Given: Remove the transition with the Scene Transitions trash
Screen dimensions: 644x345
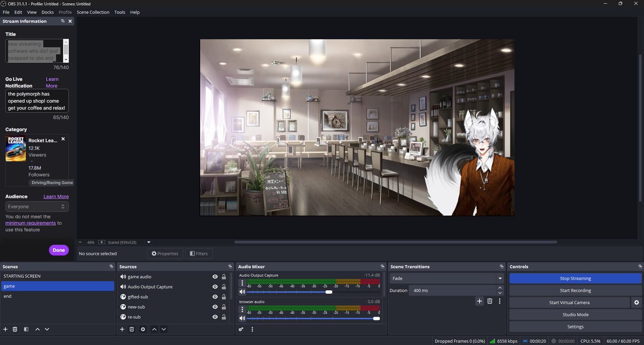Looking at the screenshot, I should (489, 301).
